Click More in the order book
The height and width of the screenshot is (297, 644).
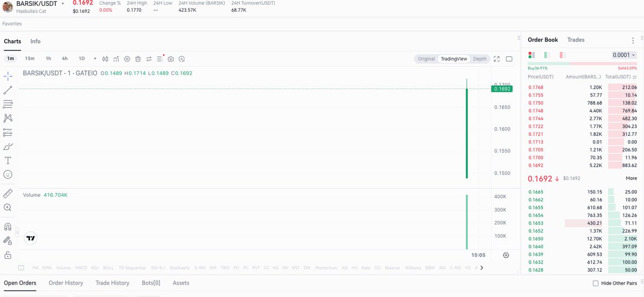pos(631,178)
